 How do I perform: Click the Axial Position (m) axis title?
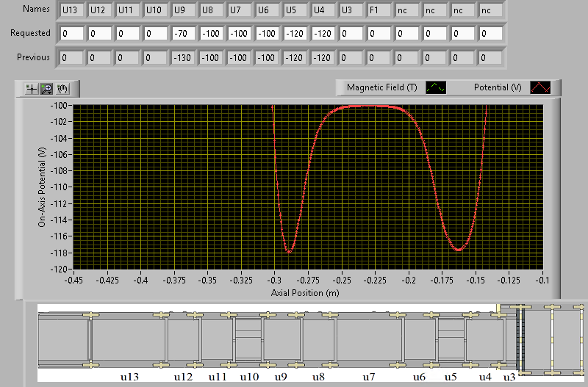pos(305,293)
